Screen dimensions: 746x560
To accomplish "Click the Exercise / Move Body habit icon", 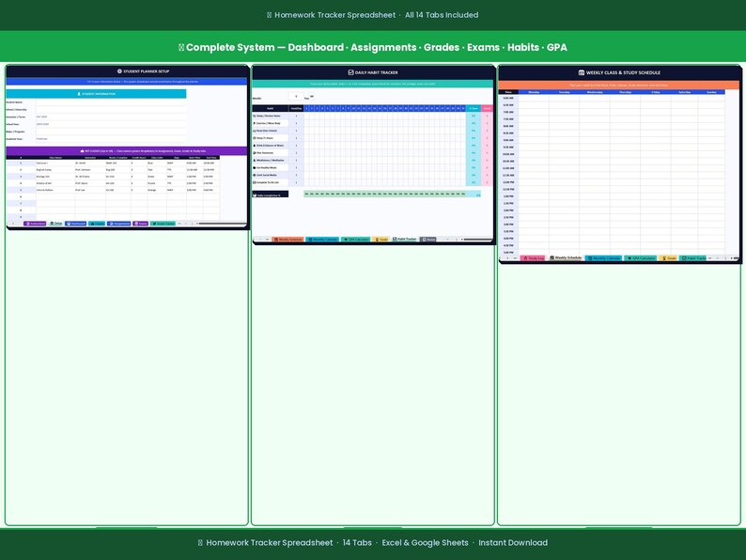I will click(254, 123).
